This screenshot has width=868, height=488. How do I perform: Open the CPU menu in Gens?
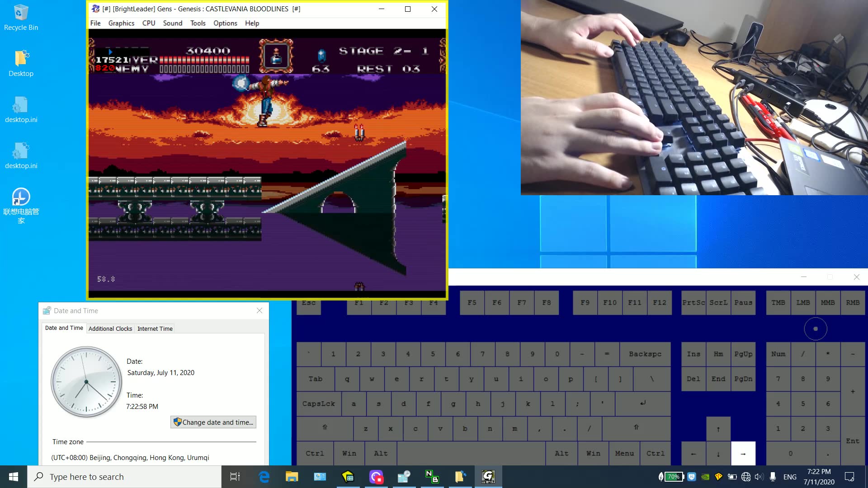pos(149,23)
